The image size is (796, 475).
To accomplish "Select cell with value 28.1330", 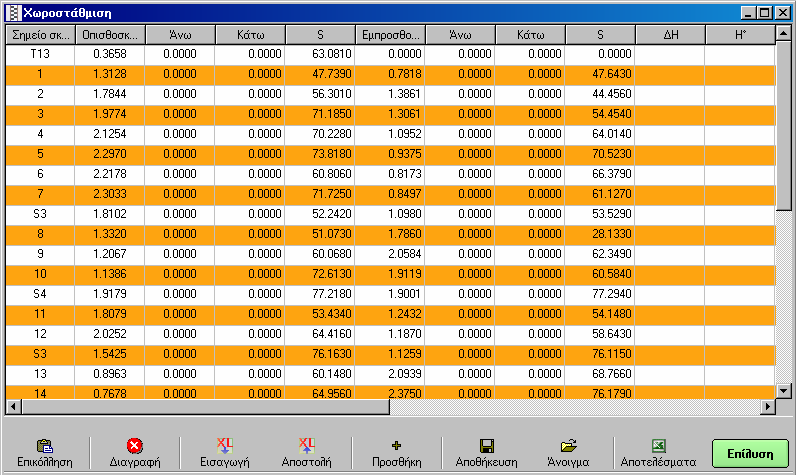I will 601,234.
